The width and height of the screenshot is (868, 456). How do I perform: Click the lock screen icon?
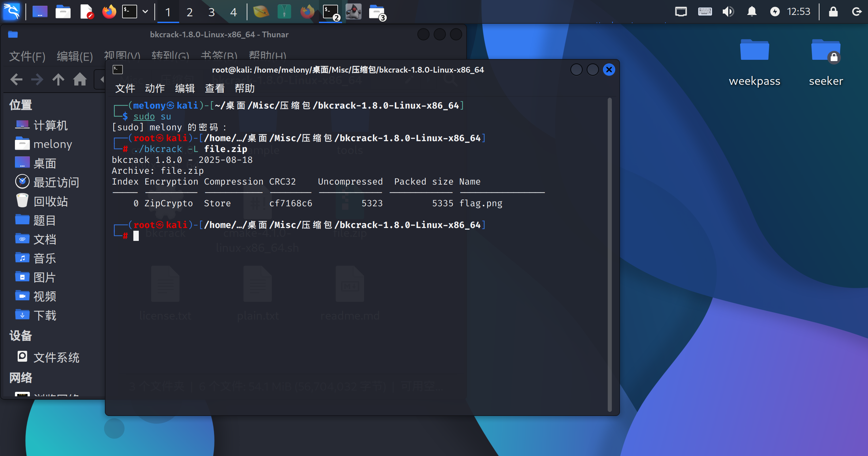tap(833, 12)
